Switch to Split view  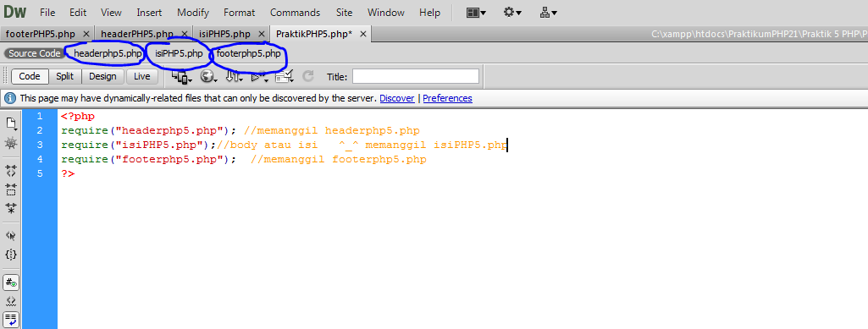tap(64, 76)
